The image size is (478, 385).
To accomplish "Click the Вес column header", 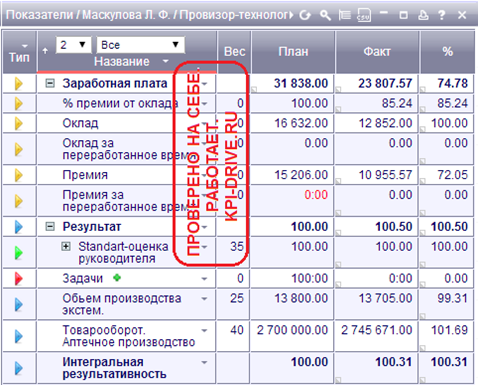I will click(234, 52).
